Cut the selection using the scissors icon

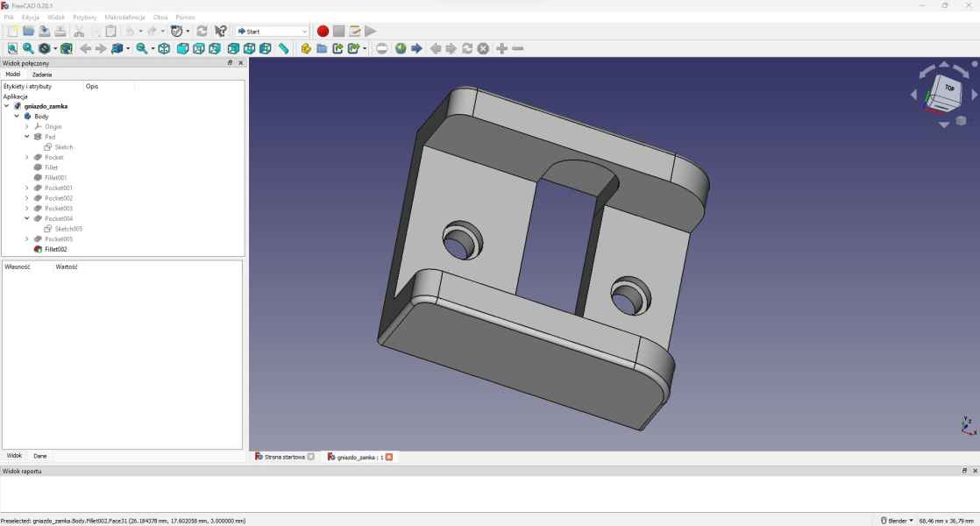[79, 32]
